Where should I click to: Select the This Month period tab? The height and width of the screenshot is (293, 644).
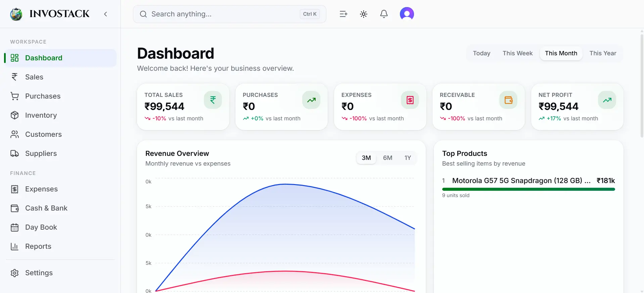tap(561, 53)
